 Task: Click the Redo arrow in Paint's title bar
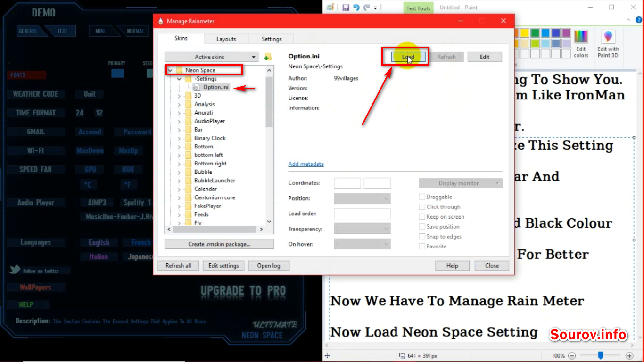point(366,8)
